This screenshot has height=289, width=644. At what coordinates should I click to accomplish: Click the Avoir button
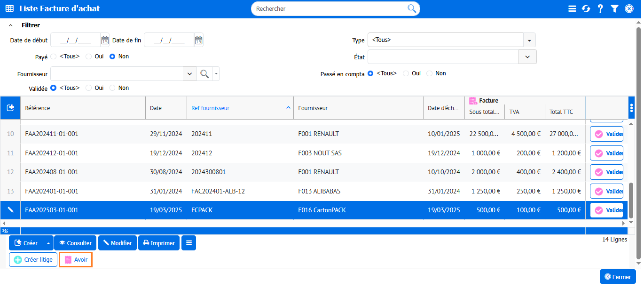tap(76, 260)
